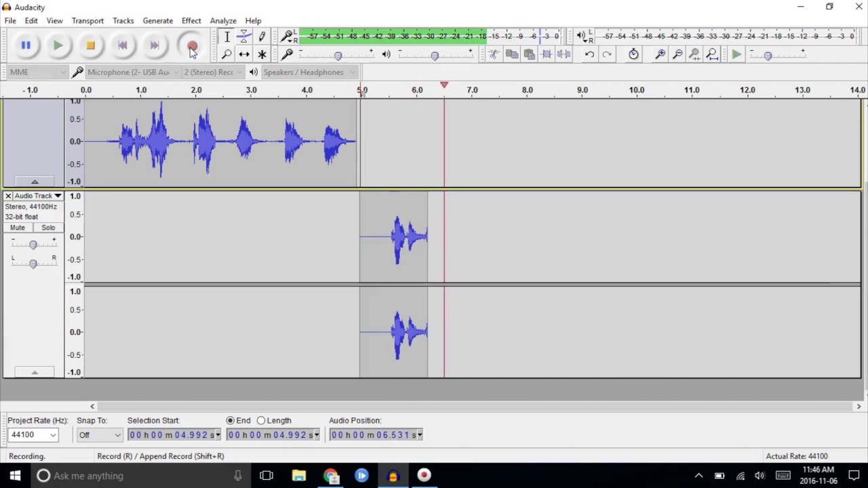This screenshot has width=868, height=488.
Task: Adjust the recording volume slider
Action: [x=338, y=56]
